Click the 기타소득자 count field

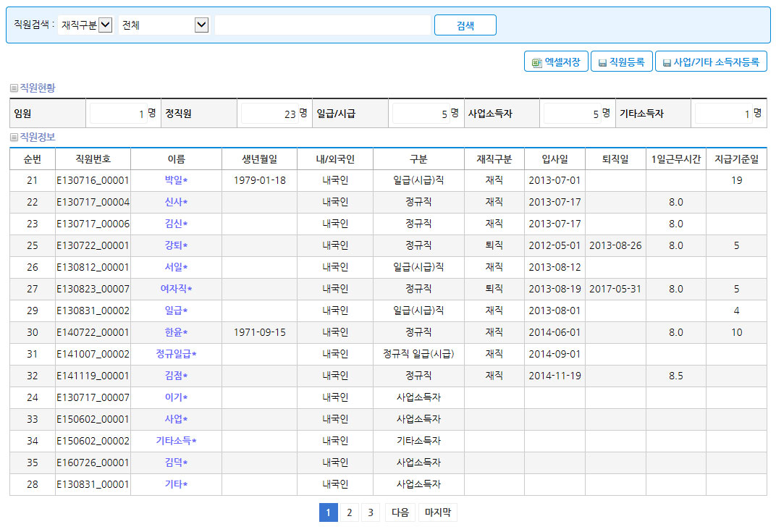pyautogui.click(x=724, y=114)
